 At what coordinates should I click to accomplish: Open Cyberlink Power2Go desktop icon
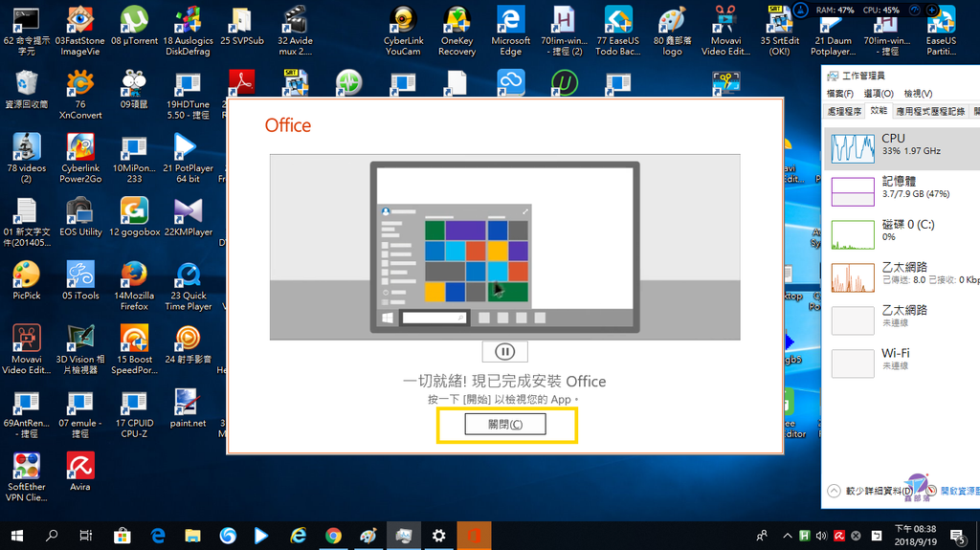pos(80,158)
